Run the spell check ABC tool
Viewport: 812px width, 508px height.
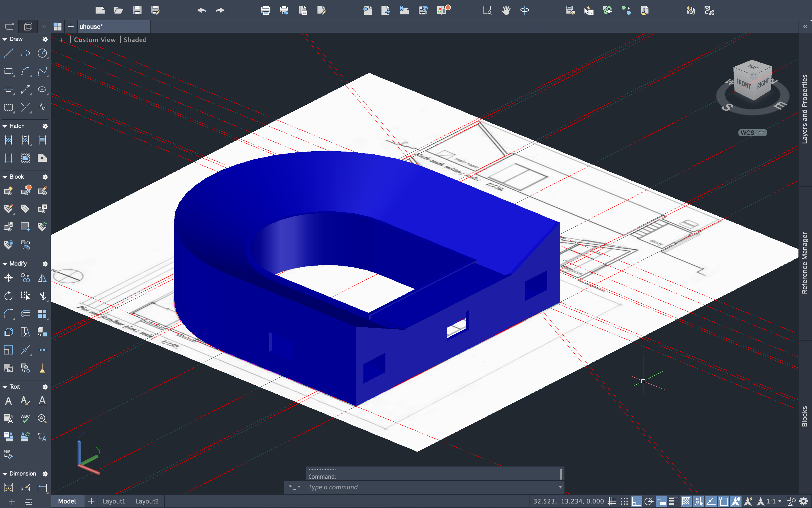tap(25, 419)
